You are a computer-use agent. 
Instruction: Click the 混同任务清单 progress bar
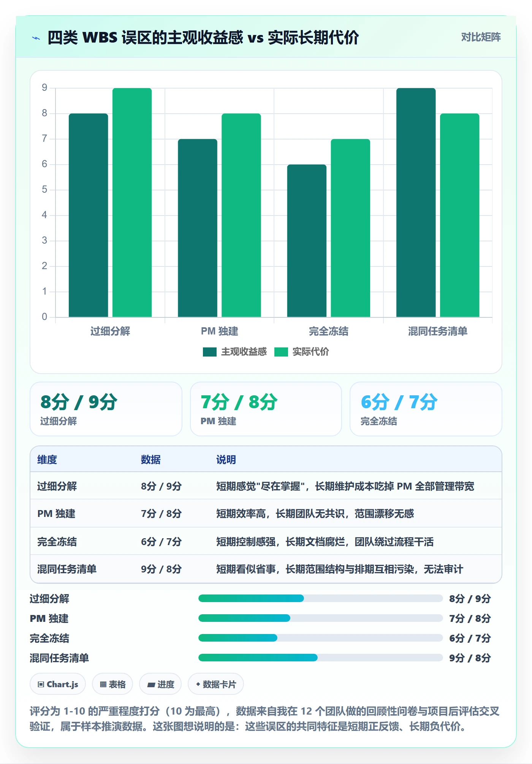pyautogui.click(x=320, y=658)
